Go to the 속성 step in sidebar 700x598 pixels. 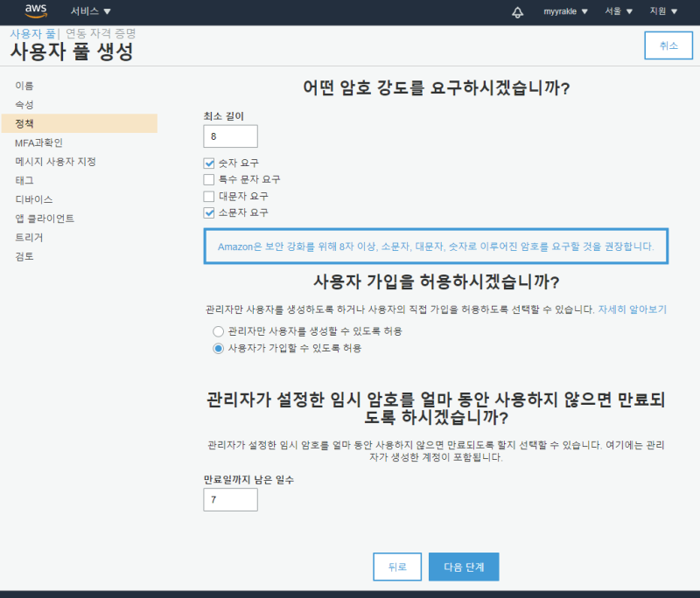(24, 104)
